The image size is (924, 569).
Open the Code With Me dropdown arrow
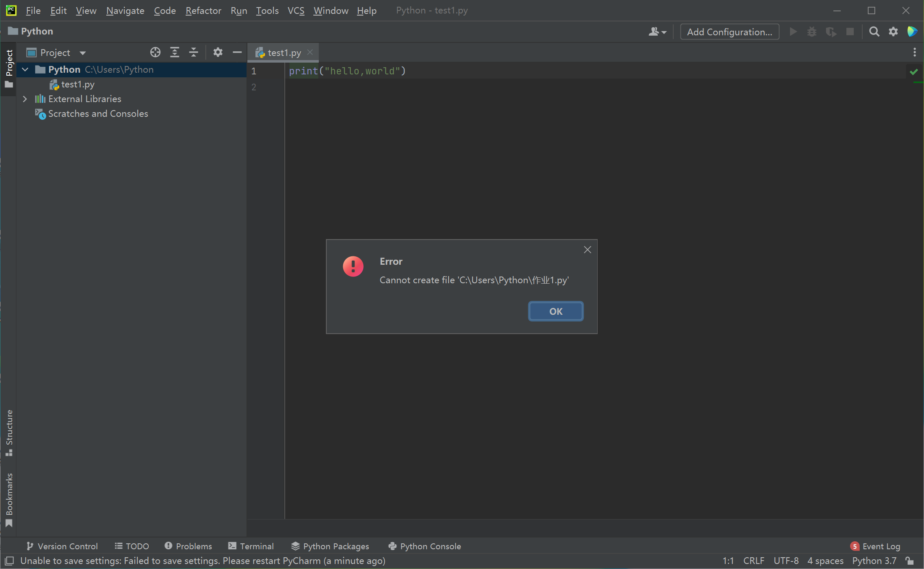(x=664, y=32)
